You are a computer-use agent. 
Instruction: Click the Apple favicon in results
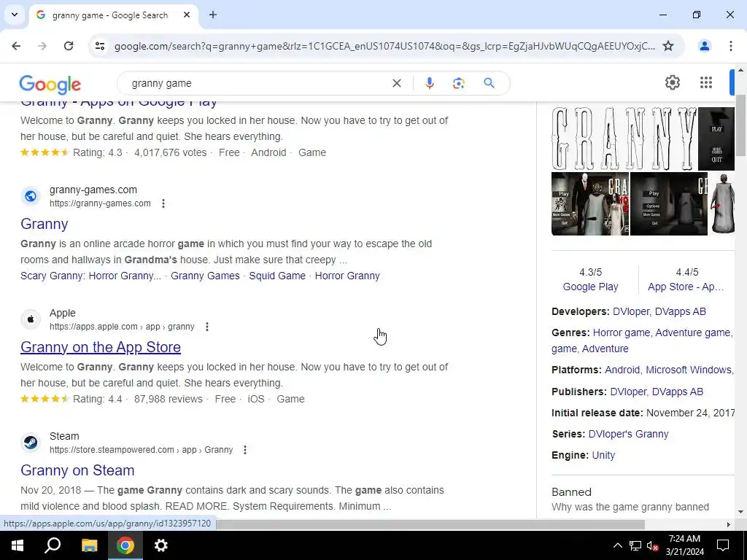coord(31,319)
